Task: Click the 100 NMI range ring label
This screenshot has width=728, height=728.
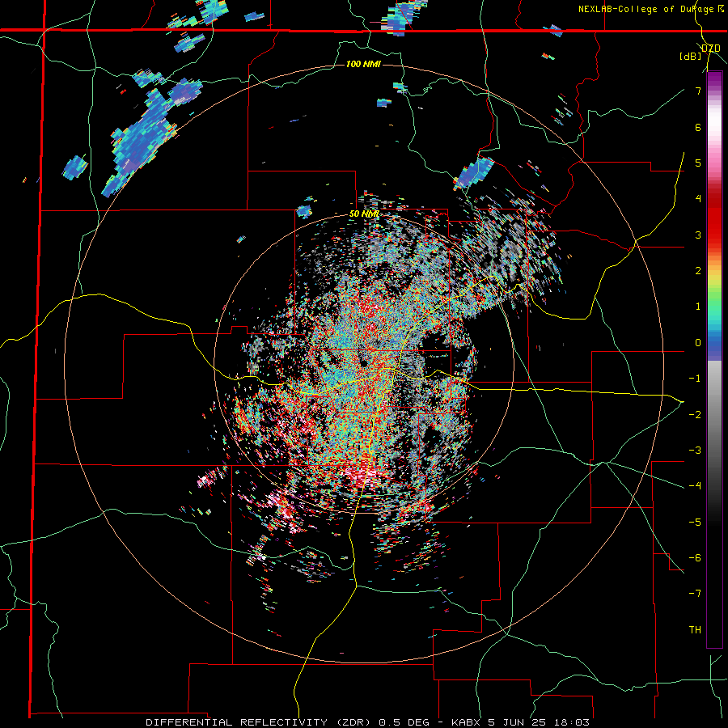Action: 363,64
